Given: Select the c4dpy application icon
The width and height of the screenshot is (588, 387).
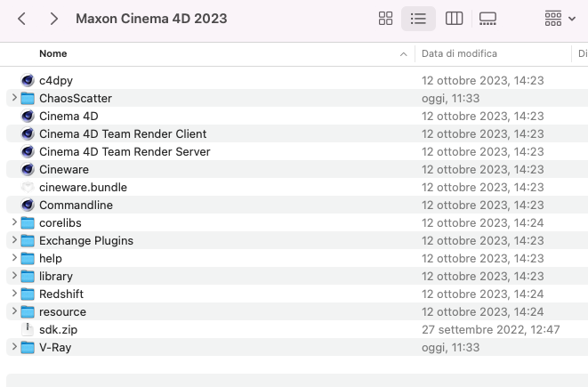Looking at the screenshot, I should tap(28, 80).
